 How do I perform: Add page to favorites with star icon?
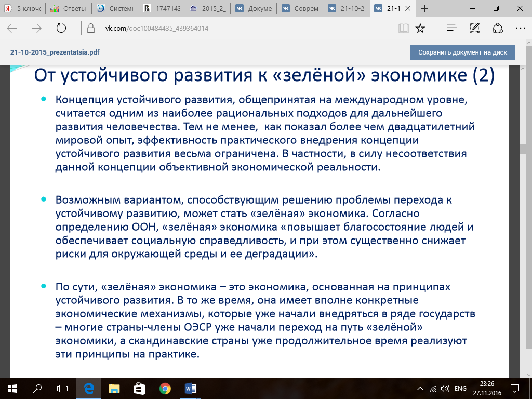[420, 29]
